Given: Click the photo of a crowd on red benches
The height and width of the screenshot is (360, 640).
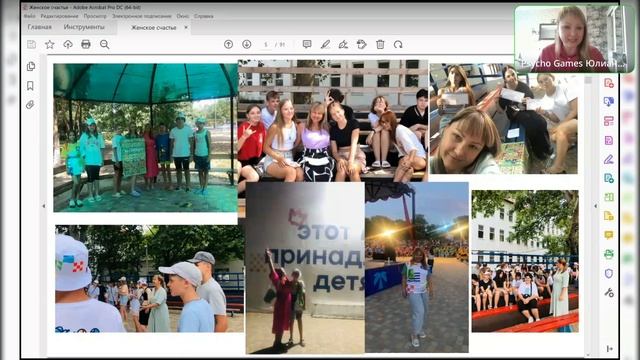Looking at the screenshot, I should click(525, 261).
